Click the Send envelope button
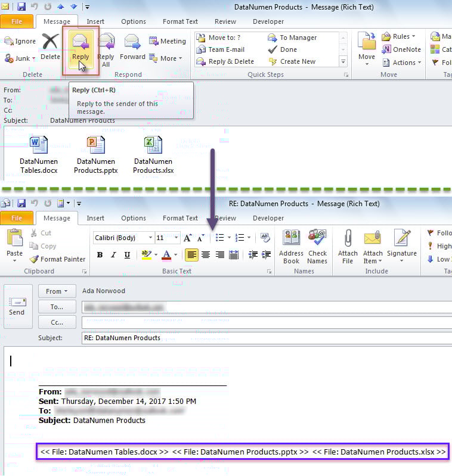This screenshot has width=452, height=476. [18, 306]
